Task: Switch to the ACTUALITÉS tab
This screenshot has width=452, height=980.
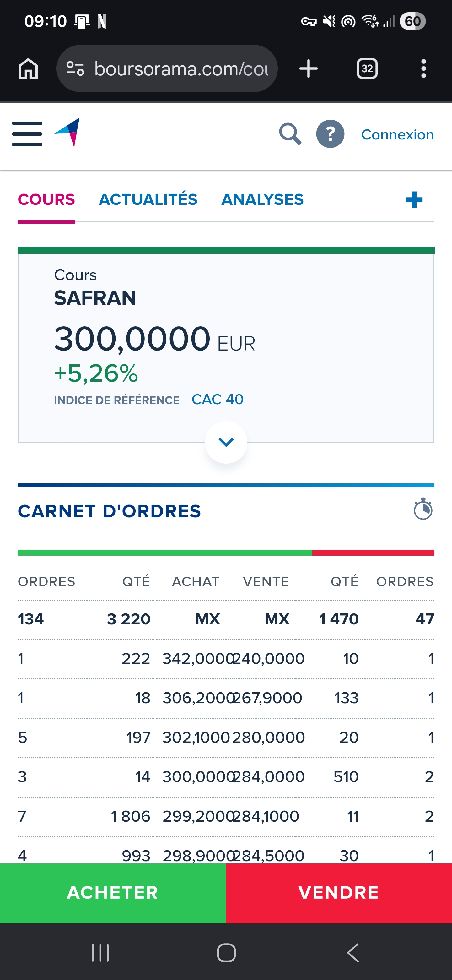Action: click(x=148, y=200)
